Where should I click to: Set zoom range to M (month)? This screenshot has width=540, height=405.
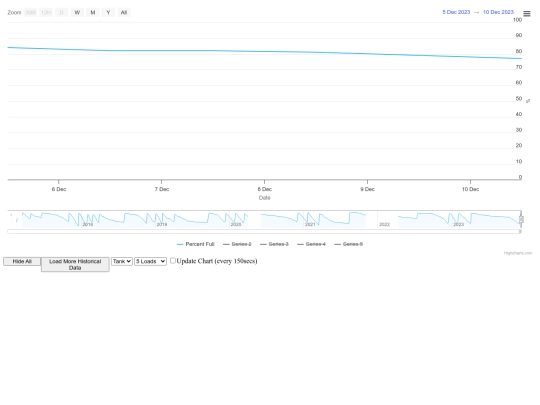pyautogui.click(x=93, y=12)
